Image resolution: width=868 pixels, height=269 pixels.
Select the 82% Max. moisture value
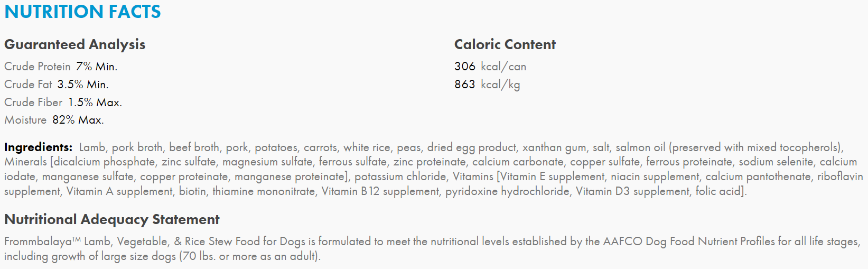78,120
